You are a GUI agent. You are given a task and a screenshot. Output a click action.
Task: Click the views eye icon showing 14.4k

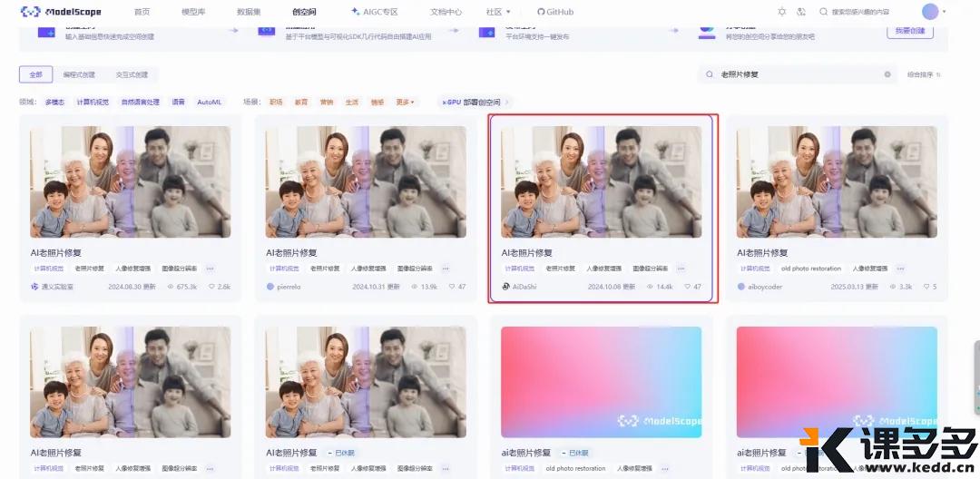pos(650,287)
